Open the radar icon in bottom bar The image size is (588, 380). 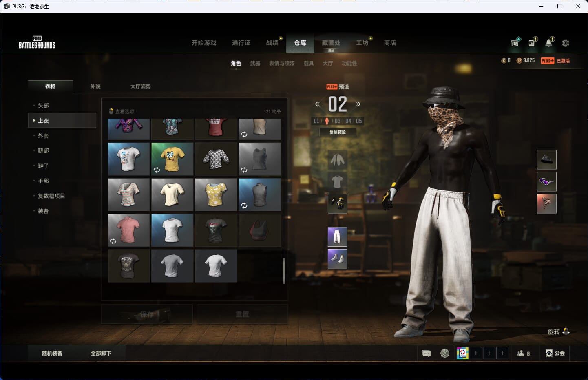(x=445, y=353)
